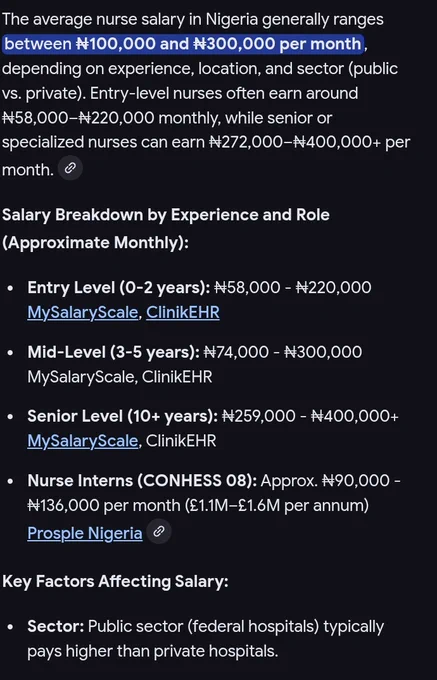The image size is (437, 680).
Task: Select the Senior Level (10+ years) label
Action: coord(123,415)
